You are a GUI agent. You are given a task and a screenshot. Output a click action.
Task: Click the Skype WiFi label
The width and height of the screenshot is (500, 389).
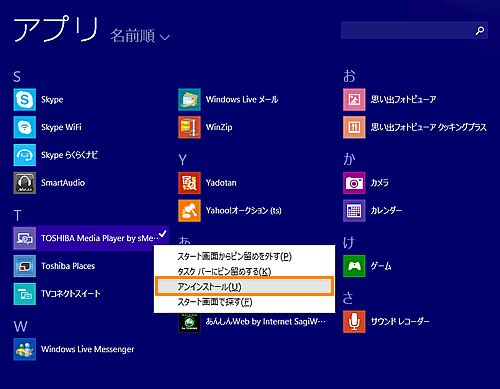pos(61,127)
